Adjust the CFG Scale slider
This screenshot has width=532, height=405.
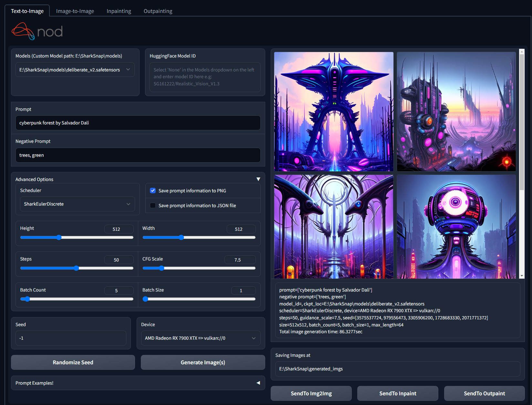(199, 268)
